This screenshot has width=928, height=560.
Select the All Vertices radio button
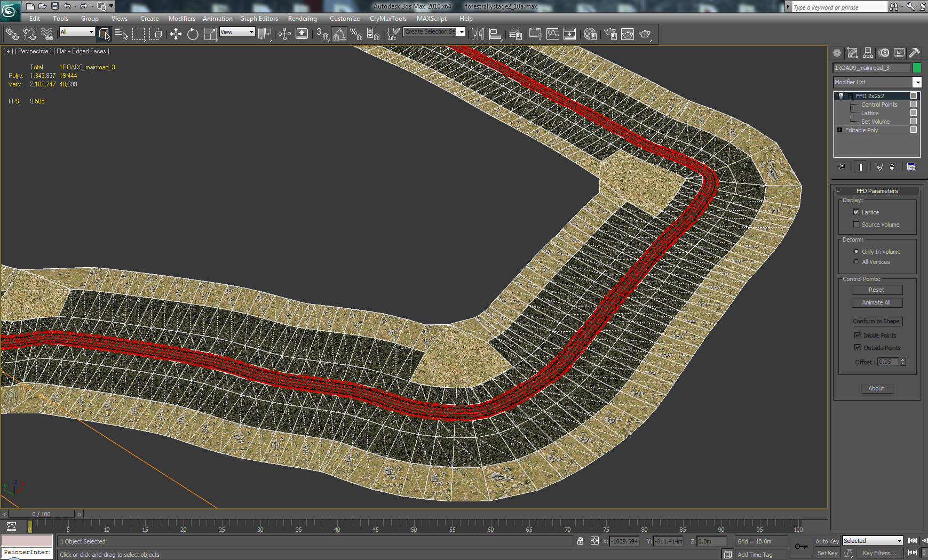856,262
